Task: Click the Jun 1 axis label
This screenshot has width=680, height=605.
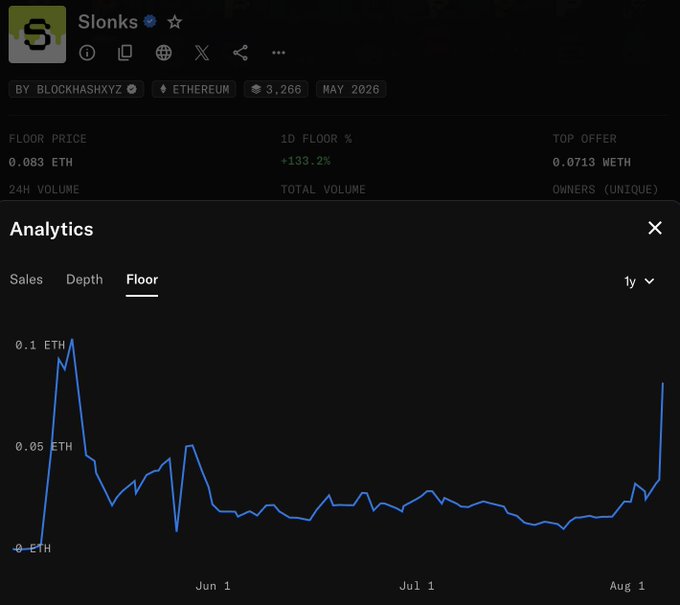Action: tap(213, 586)
